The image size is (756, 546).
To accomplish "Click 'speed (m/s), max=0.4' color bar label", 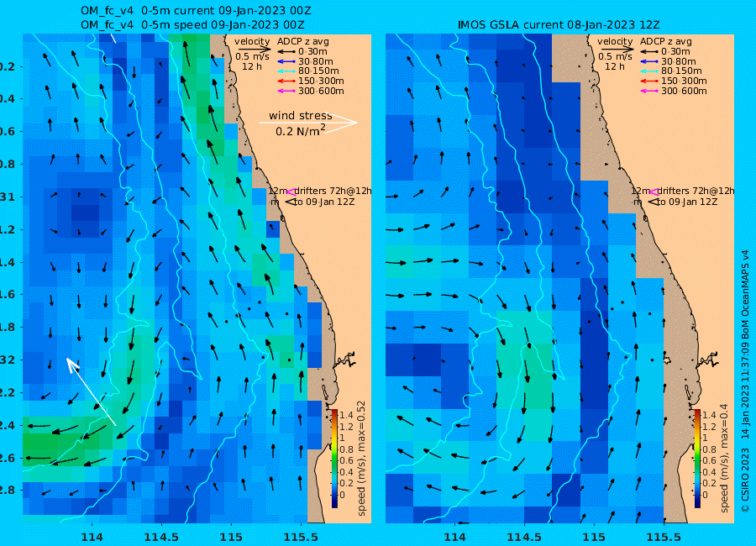I will click(x=725, y=459).
